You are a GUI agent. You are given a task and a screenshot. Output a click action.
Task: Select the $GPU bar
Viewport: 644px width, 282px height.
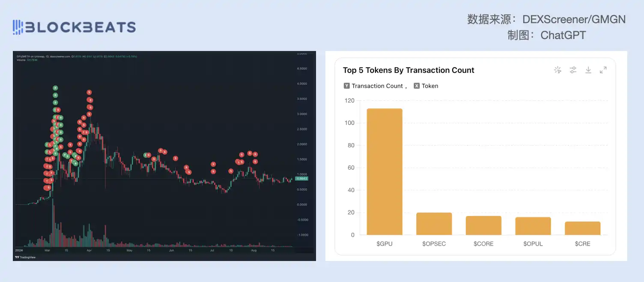click(x=385, y=171)
